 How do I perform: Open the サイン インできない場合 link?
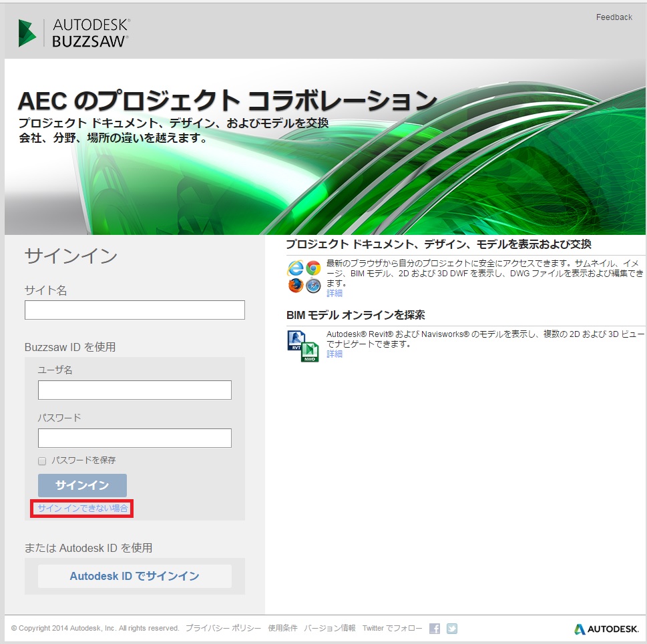click(83, 508)
